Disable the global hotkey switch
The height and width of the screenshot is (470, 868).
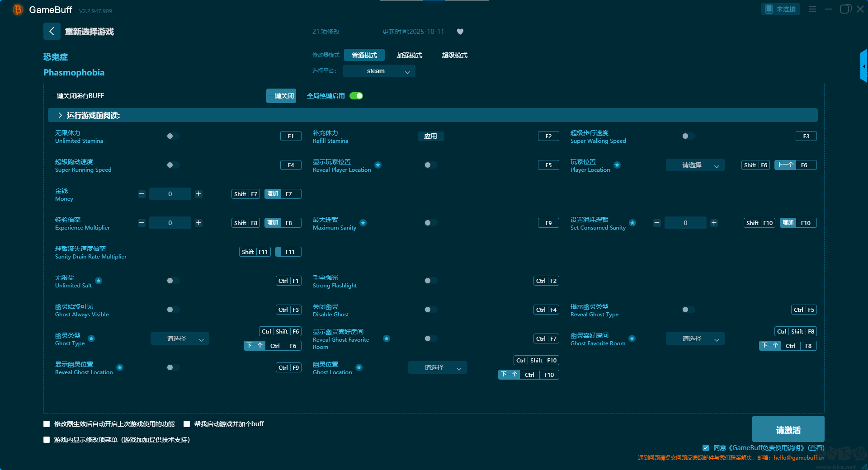tap(356, 96)
